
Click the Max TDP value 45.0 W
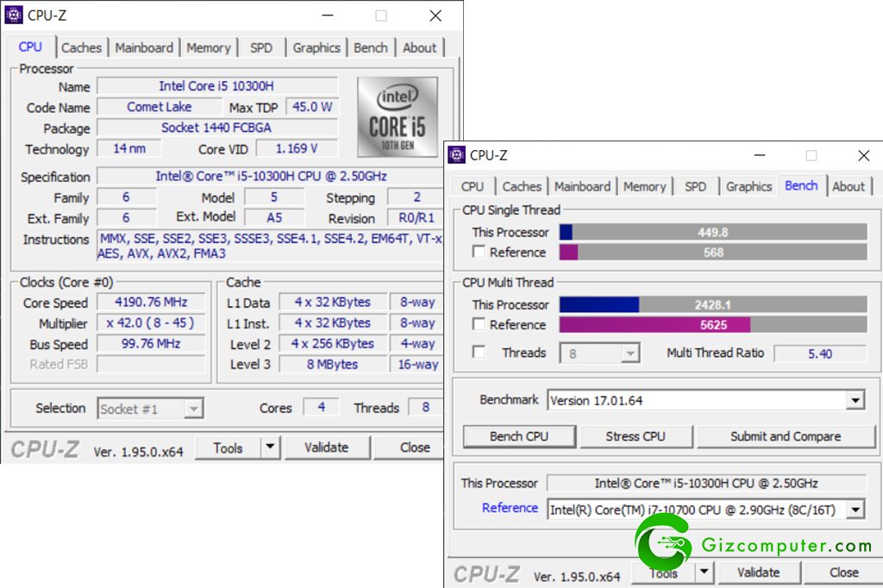pos(312,106)
